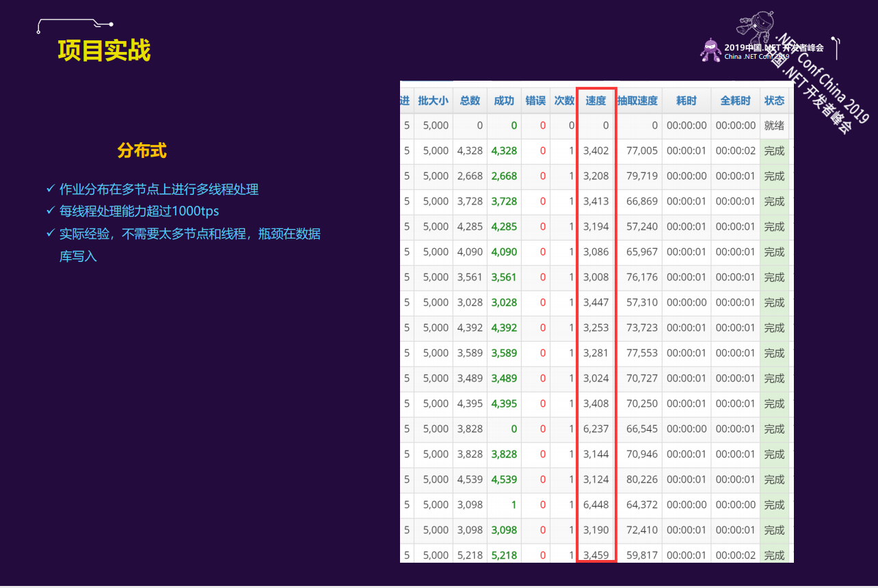Click the 成功 column header
This screenshot has height=588, width=878.
click(504, 101)
